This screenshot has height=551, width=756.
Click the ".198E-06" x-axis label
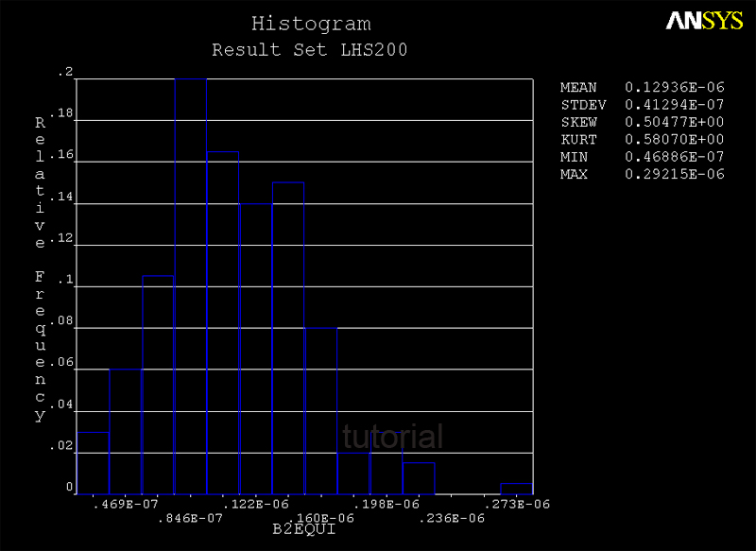click(387, 505)
